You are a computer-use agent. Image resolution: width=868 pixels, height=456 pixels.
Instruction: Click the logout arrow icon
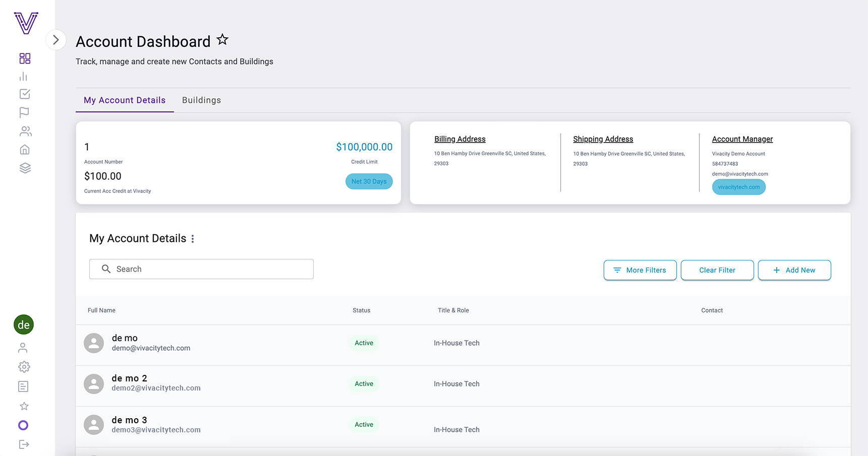pyautogui.click(x=24, y=444)
